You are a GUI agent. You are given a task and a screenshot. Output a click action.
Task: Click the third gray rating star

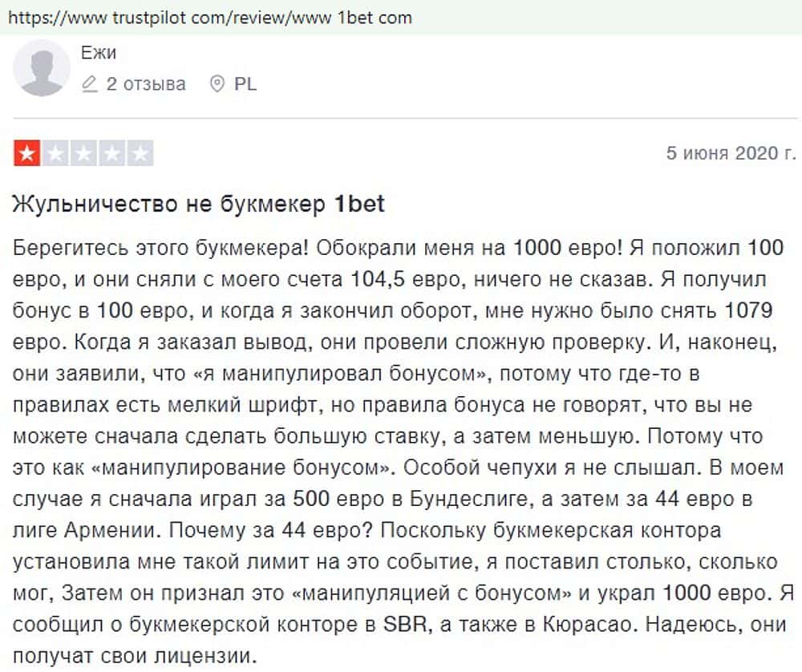pyautogui.click(x=84, y=153)
